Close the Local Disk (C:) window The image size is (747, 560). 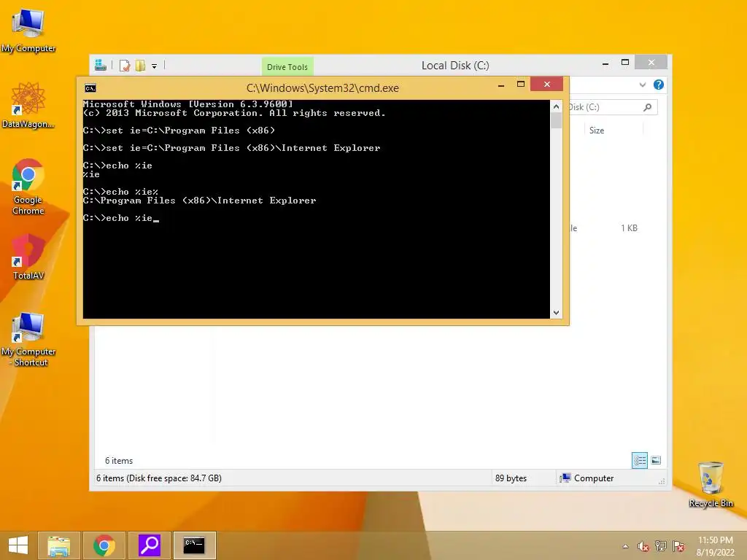point(651,63)
